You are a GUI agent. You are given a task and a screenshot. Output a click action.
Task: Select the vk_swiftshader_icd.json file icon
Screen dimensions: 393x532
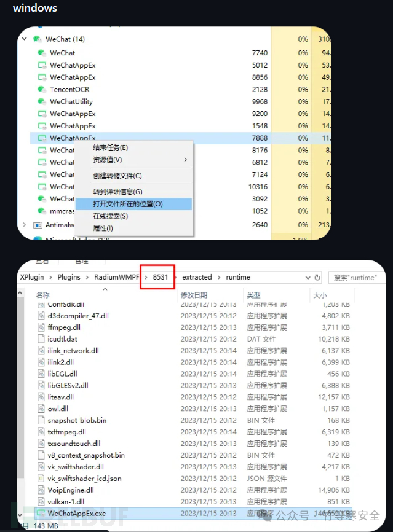click(x=41, y=479)
